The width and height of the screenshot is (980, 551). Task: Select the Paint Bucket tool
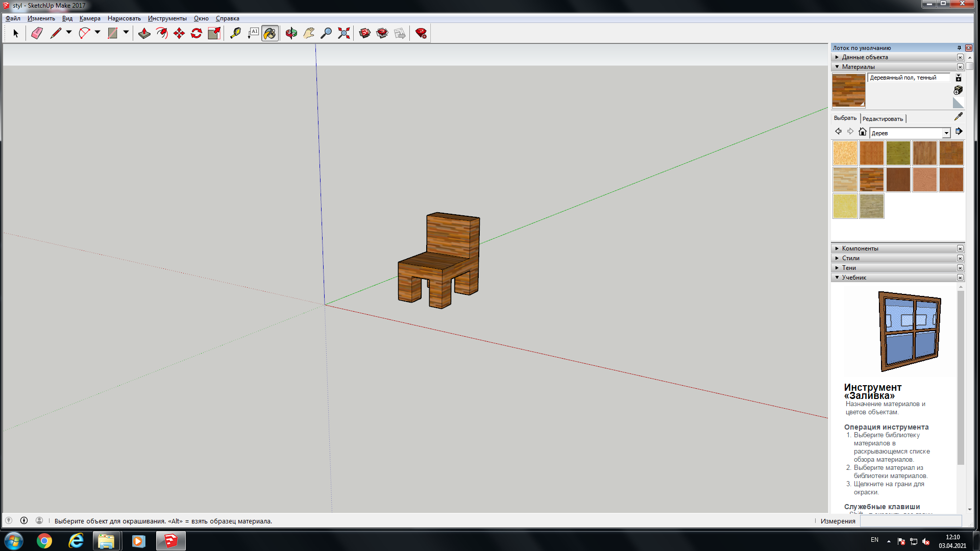point(270,33)
